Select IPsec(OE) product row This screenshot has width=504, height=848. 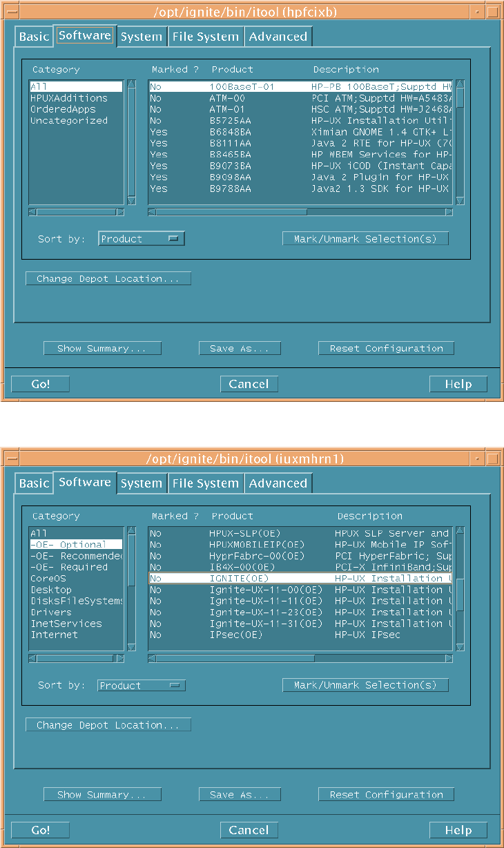(300, 635)
